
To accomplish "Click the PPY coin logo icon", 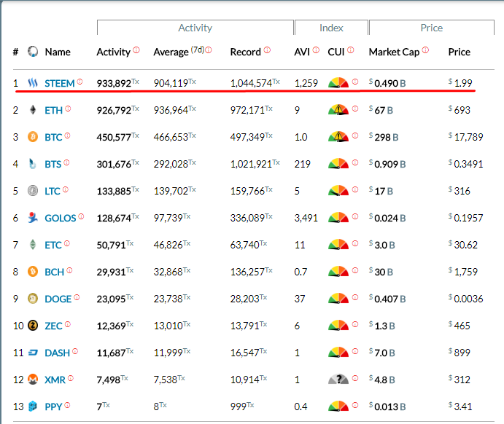I will (33, 407).
